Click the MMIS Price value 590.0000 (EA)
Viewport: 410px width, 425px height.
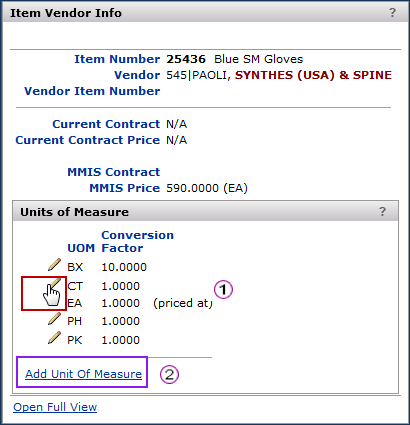(207, 188)
